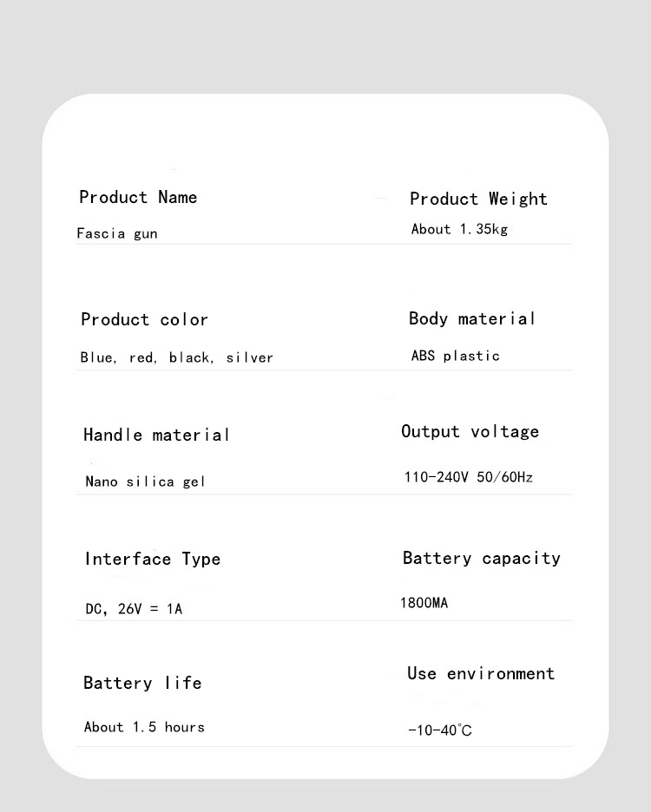
Task: Select the "About 1.35kg" weight value
Action: (x=459, y=230)
